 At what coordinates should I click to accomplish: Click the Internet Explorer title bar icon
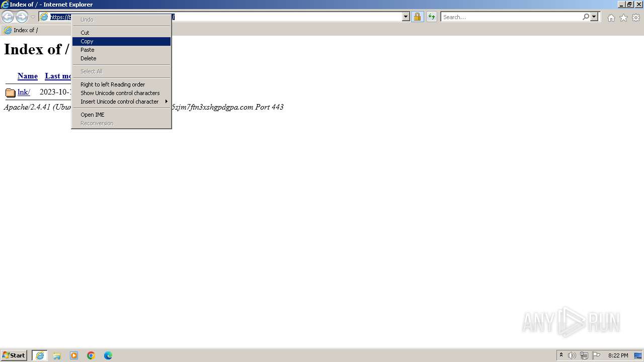click(x=5, y=5)
